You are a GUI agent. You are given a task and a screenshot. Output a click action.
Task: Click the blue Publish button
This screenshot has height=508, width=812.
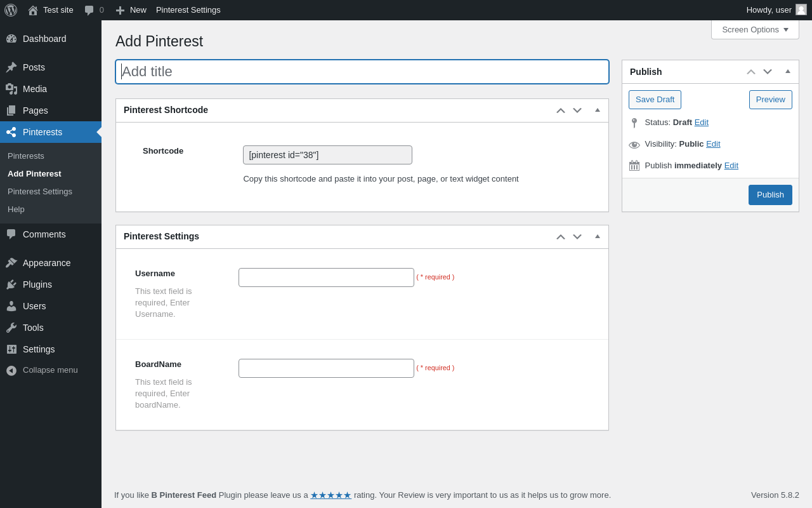coord(770,195)
